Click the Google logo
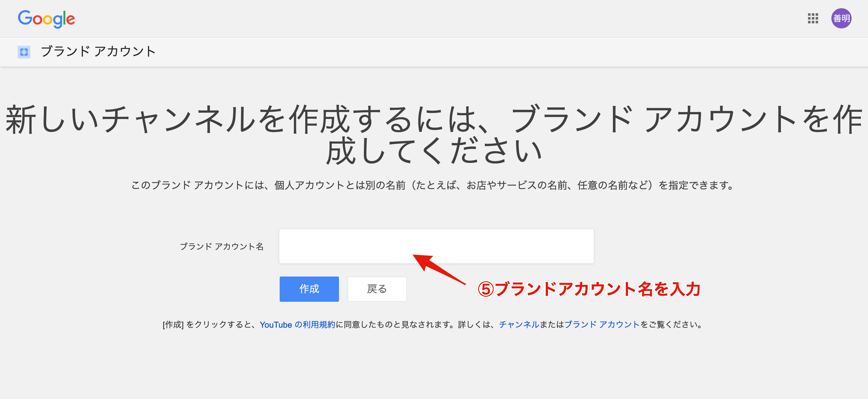Screen dimensions: 868x399 coord(46,19)
